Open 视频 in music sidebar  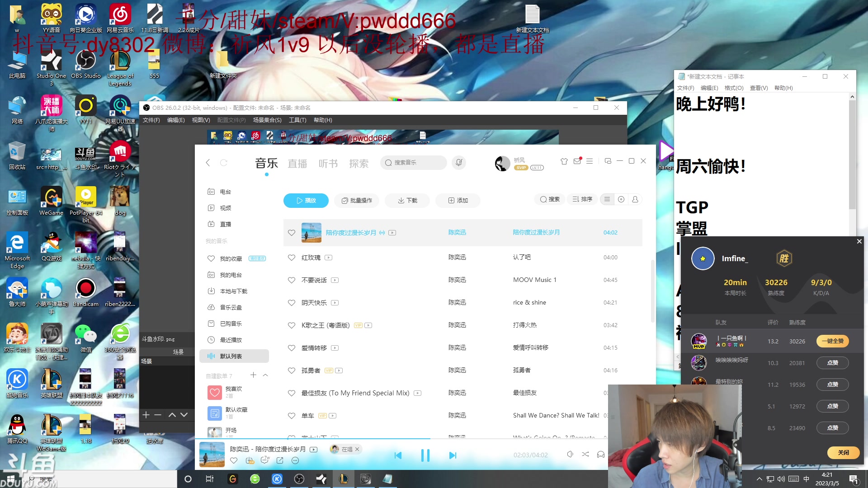(x=225, y=208)
